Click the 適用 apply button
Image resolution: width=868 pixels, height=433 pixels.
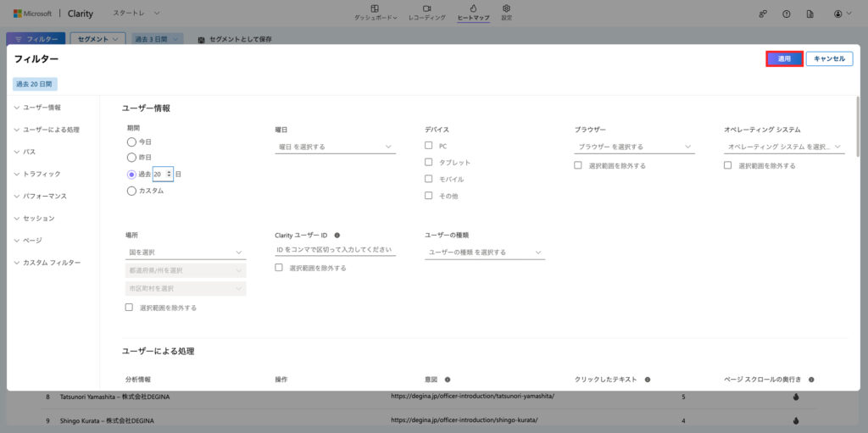[x=784, y=58]
